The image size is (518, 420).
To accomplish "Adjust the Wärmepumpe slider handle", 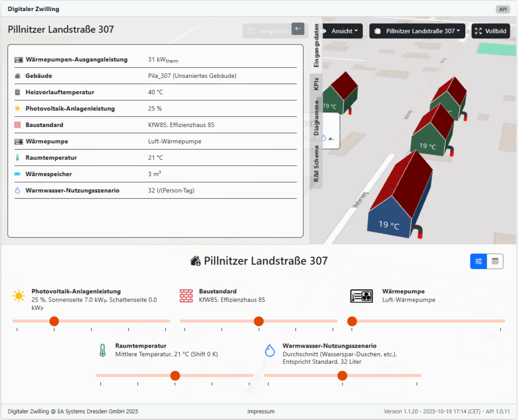I will [352, 321].
